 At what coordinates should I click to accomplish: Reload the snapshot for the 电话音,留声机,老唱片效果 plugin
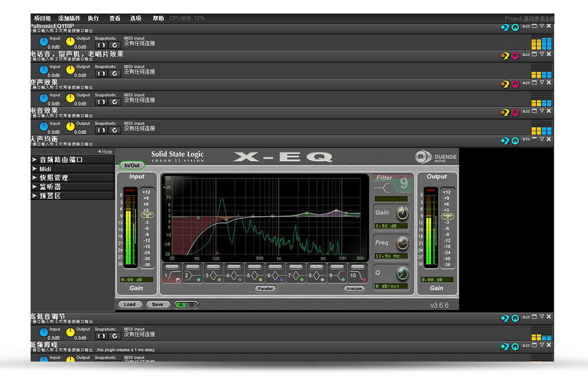coord(115,73)
